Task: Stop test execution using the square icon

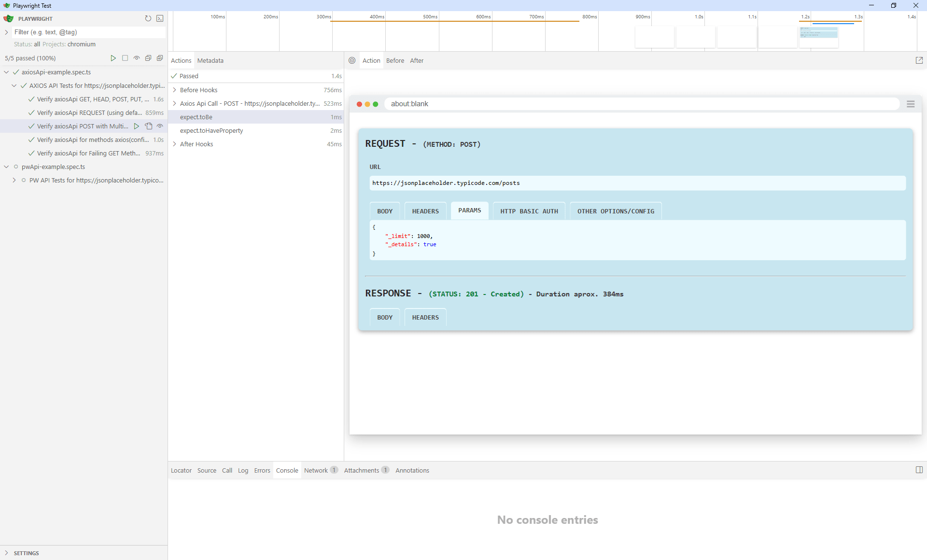Action: 125,58
